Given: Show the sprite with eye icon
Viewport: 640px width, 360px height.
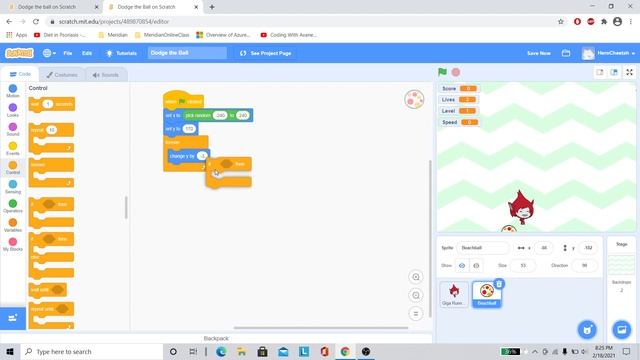Looking at the screenshot, I should [x=462, y=266].
